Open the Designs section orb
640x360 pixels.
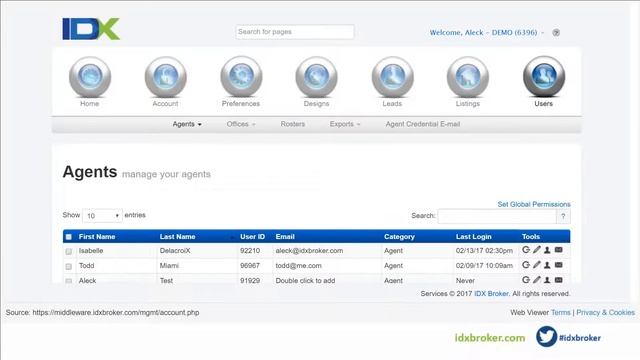click(x=316, y=77)
